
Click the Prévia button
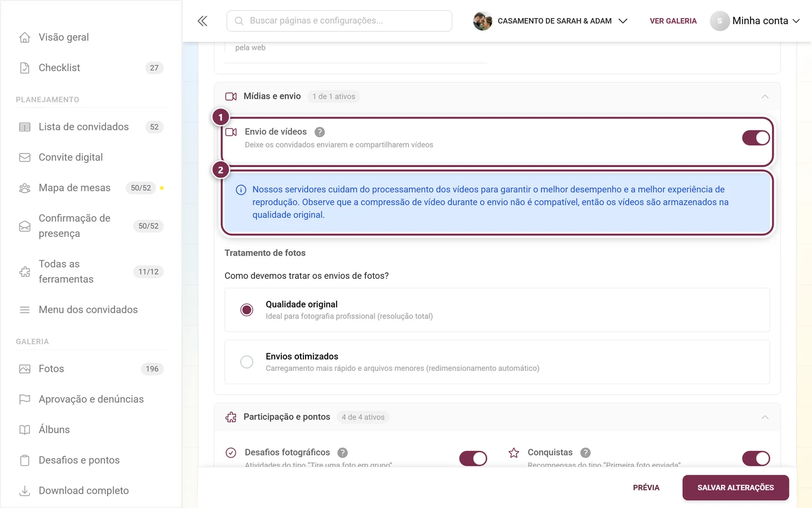[646, 488]
